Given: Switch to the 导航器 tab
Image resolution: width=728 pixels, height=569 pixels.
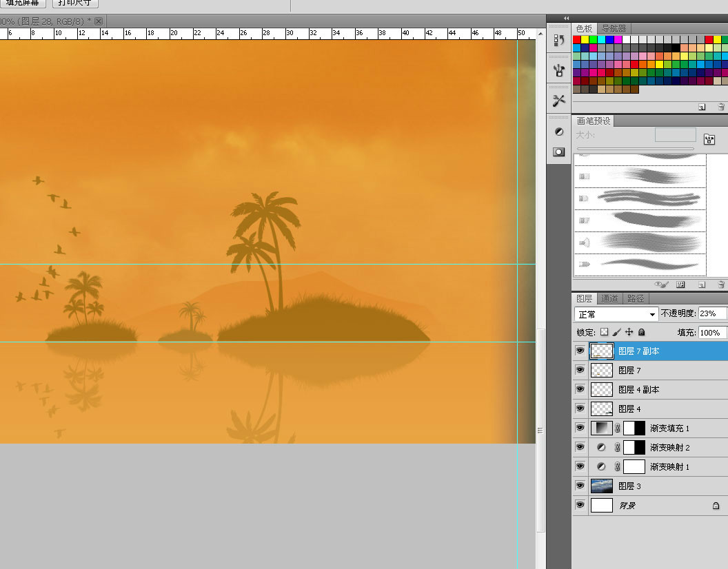Looking at the screenshot, I should pyautogui.click(x=614, y=29).
